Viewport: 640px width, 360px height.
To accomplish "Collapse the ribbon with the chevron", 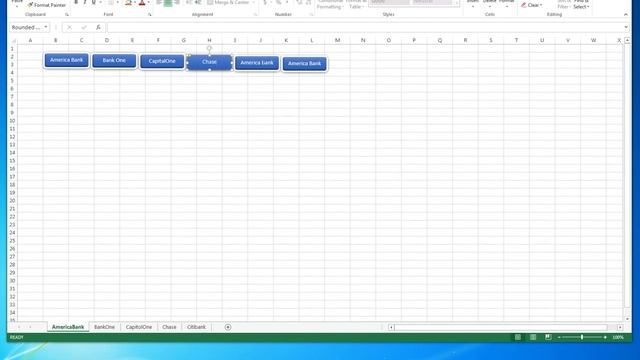I will pos(626,15).
